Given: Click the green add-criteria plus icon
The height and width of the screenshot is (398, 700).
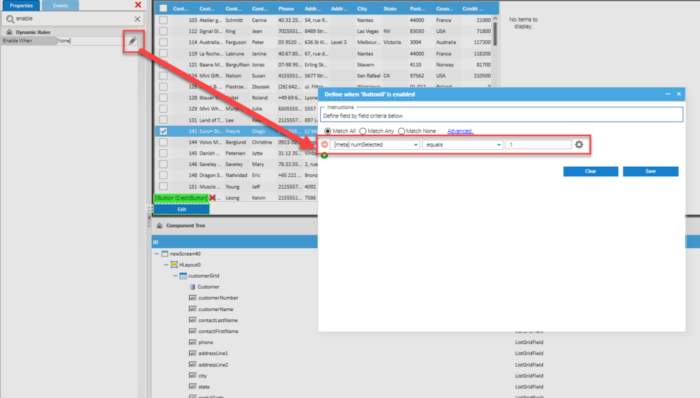Looking at the screenshot, I should coord(325,155).
